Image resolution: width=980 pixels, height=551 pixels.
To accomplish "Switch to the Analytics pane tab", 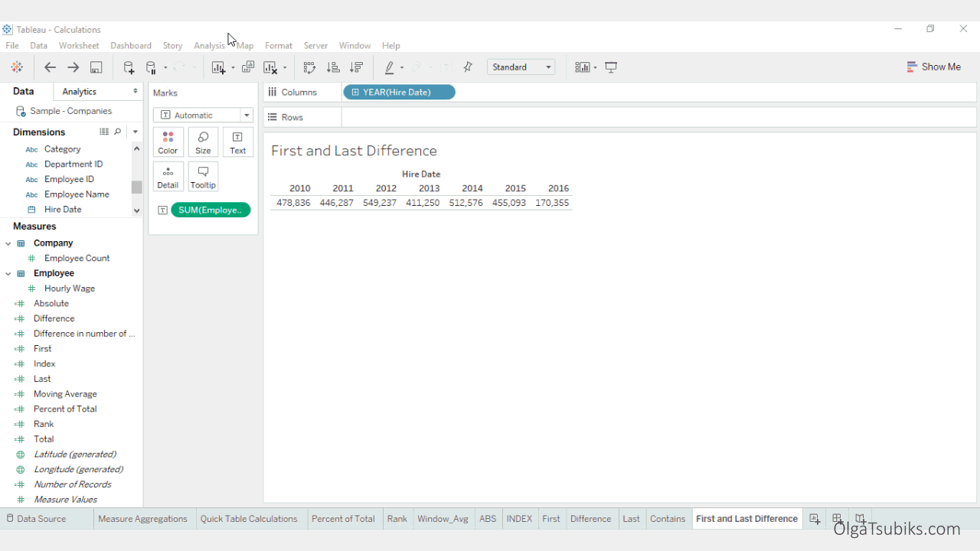I will coord(80,91).
